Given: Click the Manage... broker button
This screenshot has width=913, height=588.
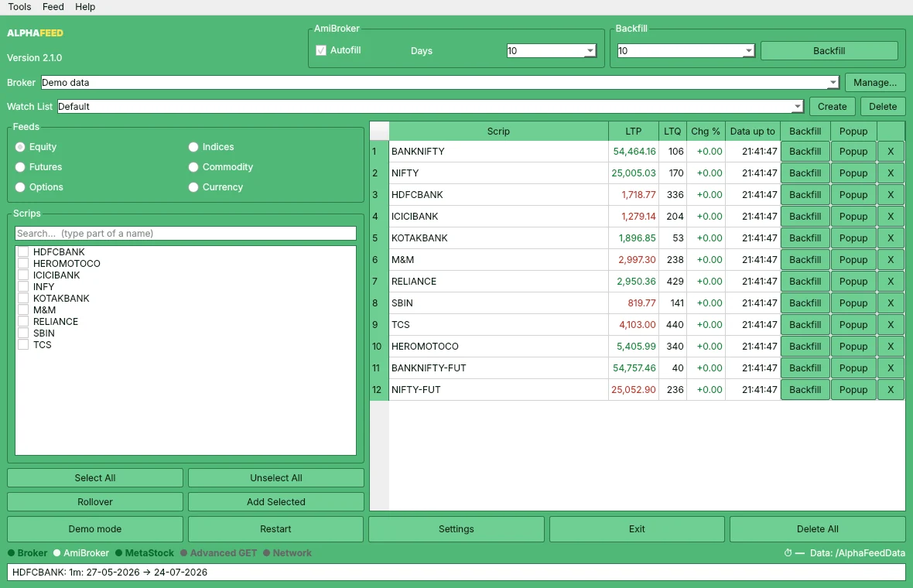Looking at the screenshot, I should (874, 83).
